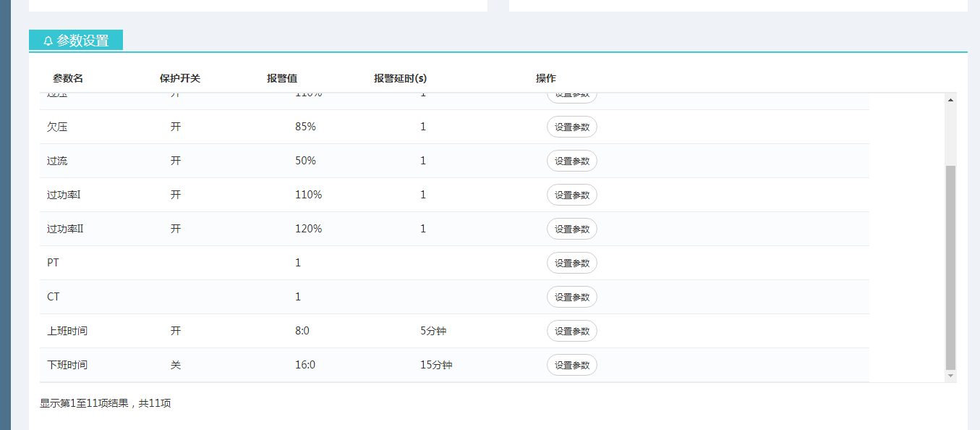980x430 pixels.
Task: Configure 下班时间 via its 设置参数 button
Action: [x=571, y=365]
